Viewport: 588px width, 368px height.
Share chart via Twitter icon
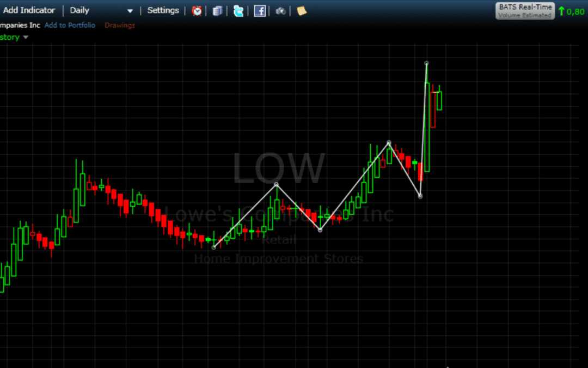(x=238, y=11)
